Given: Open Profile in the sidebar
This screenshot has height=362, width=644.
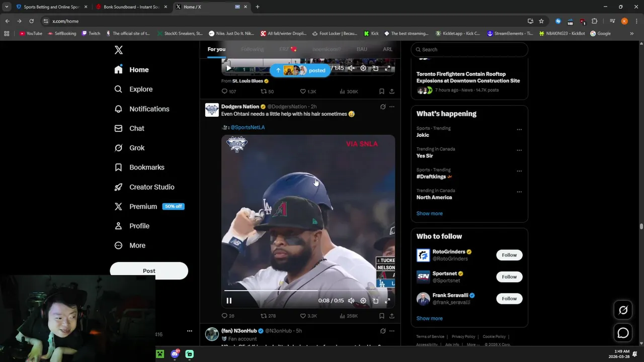Looking at the screenshot, I should tap(132, 226).
